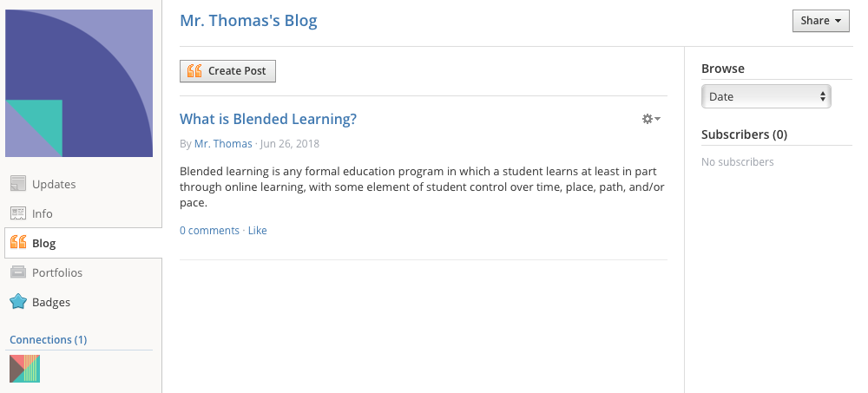This screenshot has width=868, height=393.
Task: Open the Info tab label
Action: point(43,213)
